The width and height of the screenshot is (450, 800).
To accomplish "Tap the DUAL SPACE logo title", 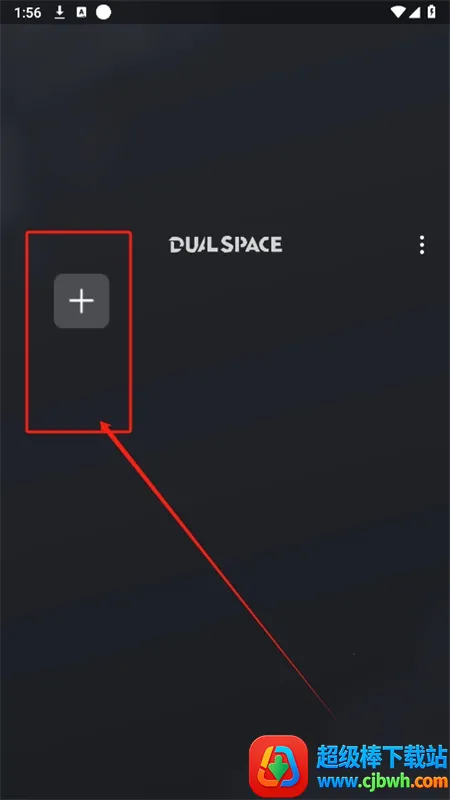I will pyautogui.click(x=225, y=244).
